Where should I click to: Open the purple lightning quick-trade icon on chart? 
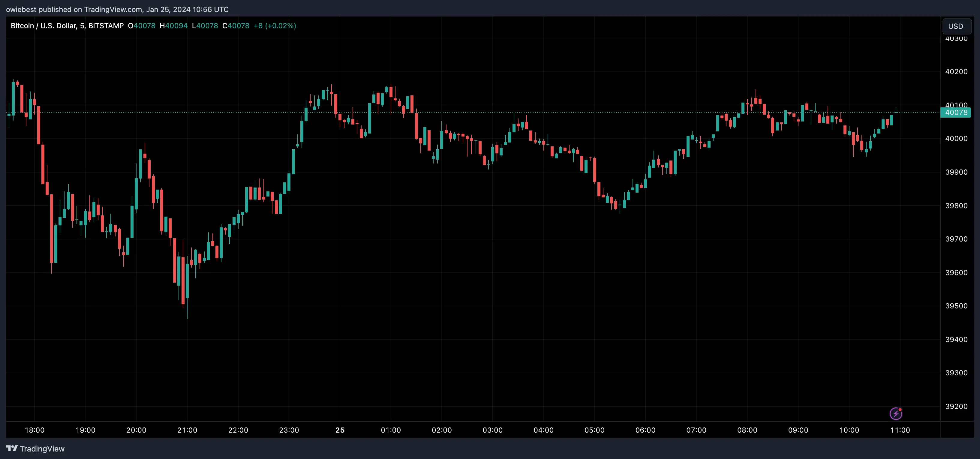pos(896,414)
